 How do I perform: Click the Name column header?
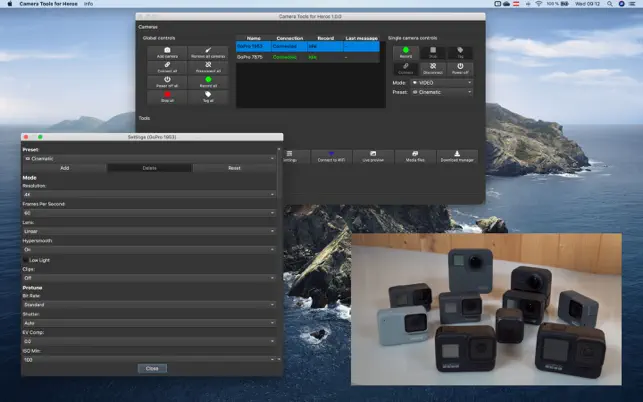[253, 38]
